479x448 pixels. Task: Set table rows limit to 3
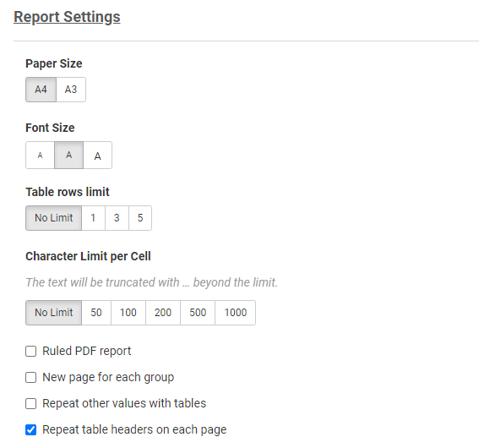click(117, 218)
